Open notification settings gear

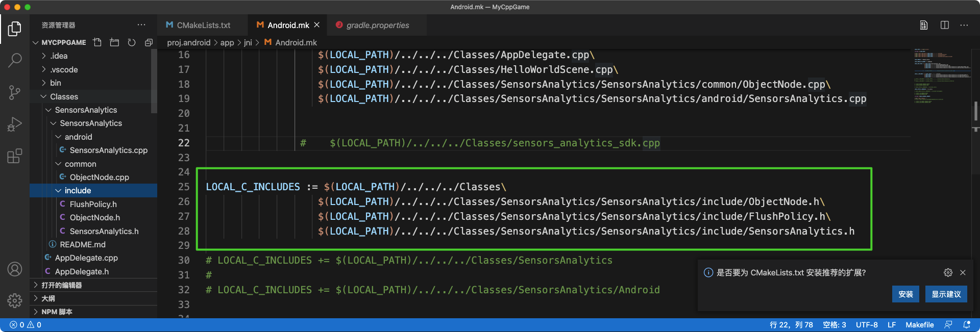948,272
